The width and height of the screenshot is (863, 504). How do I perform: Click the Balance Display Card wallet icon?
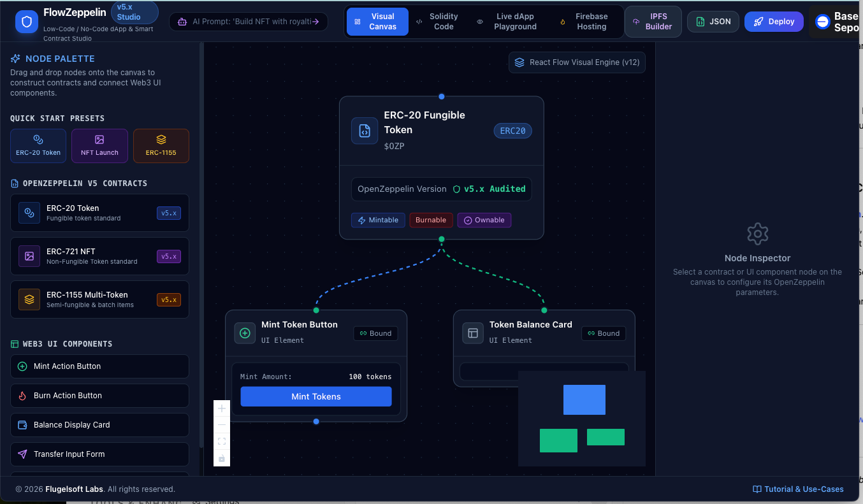22,425
